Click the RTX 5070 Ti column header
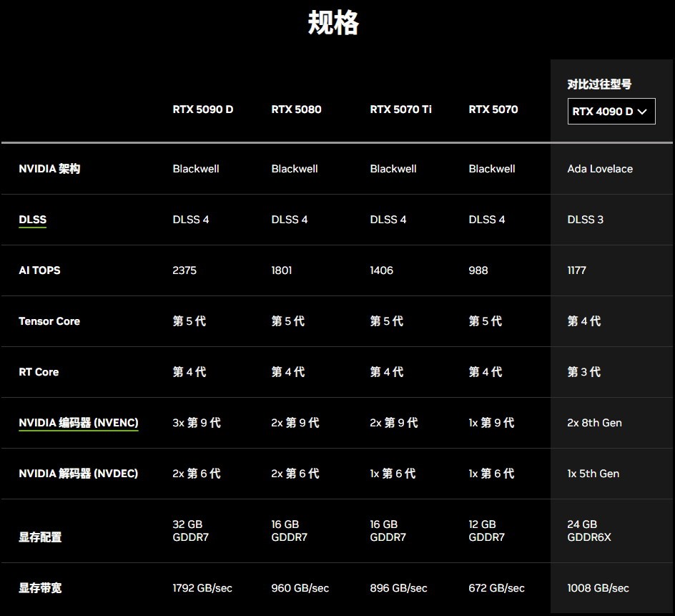 400,109
